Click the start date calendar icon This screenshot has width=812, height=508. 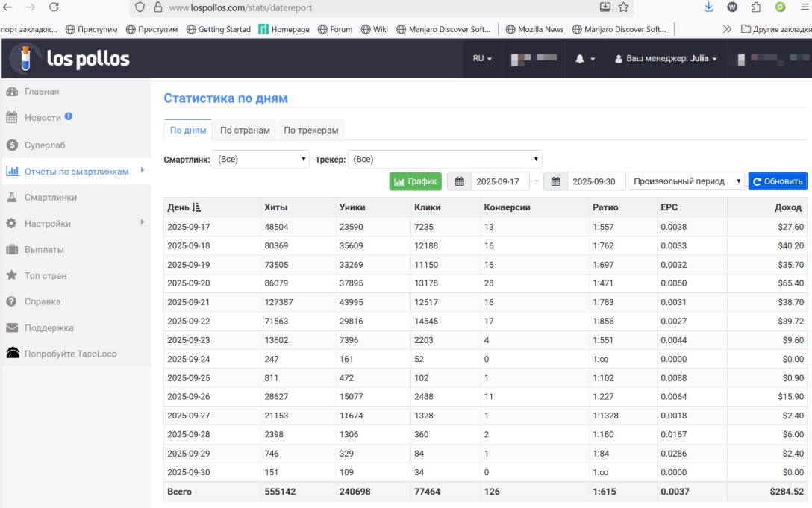459,181
